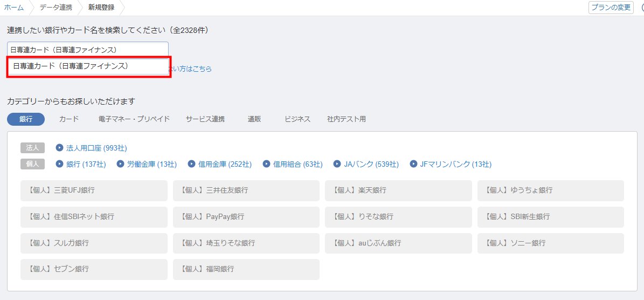Click the 法人 label badge
The height and width of the screenshot is (300, 644).
coord(32,147)
